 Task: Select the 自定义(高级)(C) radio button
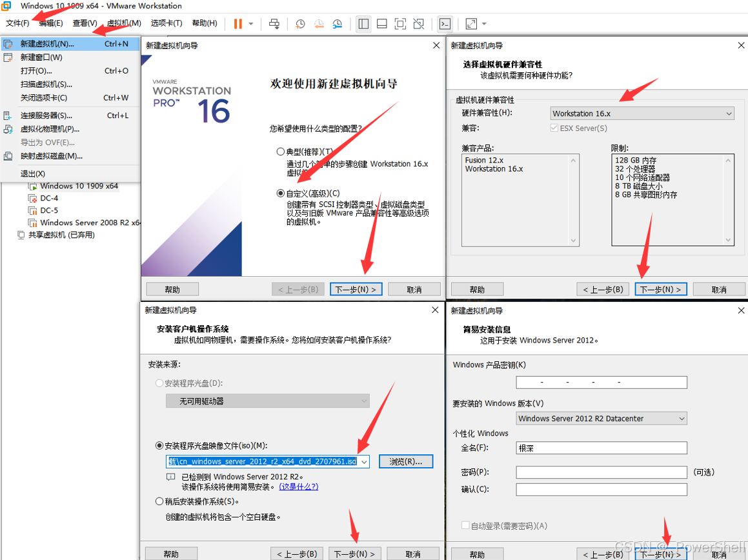click(x=281, y=193)
